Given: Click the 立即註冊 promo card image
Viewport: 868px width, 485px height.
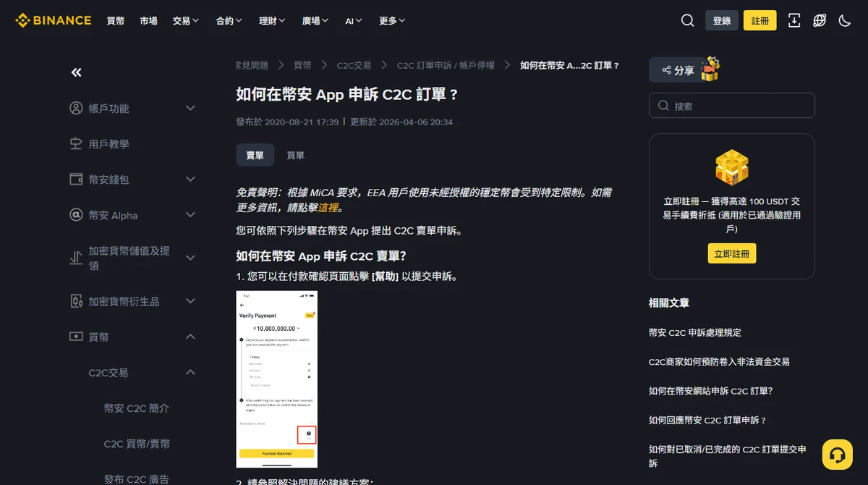Looking at the screenshot, I should click(x=732, y=168).
